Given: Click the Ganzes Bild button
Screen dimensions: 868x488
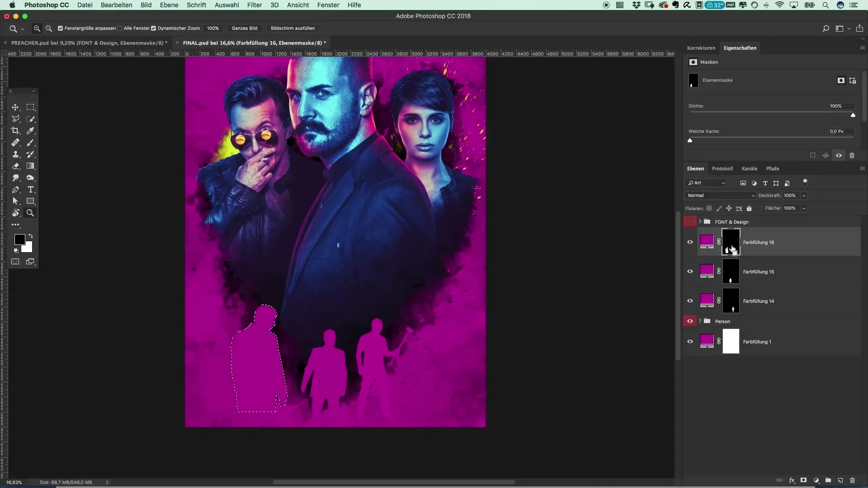Looking at the screenshot, I should click(x=245, y=28).
